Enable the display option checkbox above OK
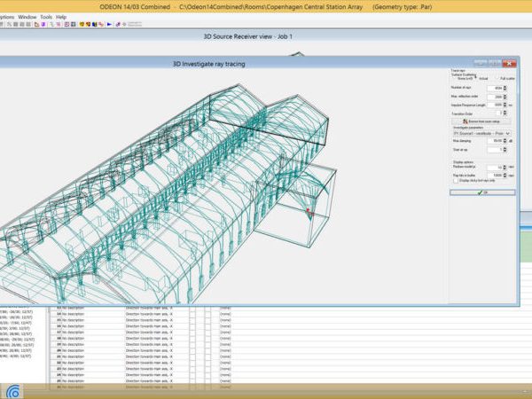Screen dimensions: 532x399 coord(454,181)
